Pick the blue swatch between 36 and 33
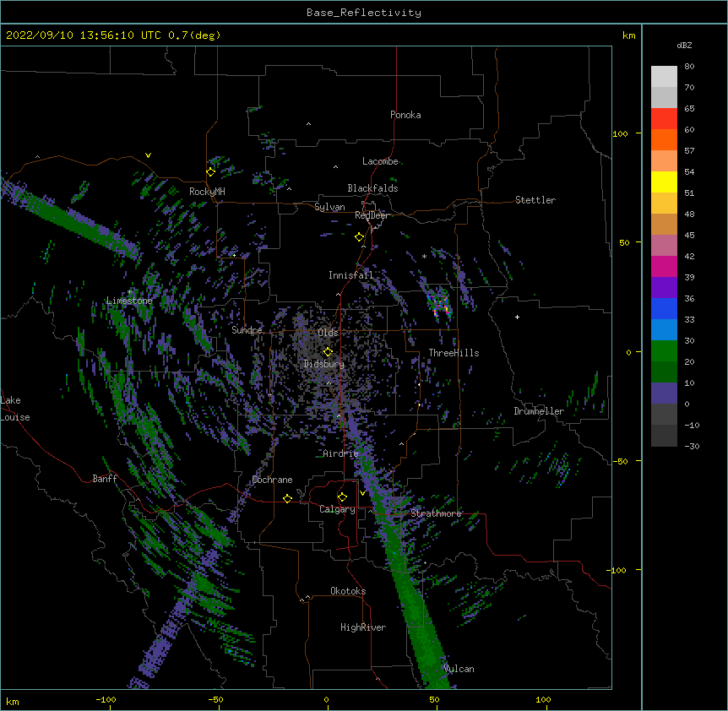728x711 pixels. [x=664, y=308]
